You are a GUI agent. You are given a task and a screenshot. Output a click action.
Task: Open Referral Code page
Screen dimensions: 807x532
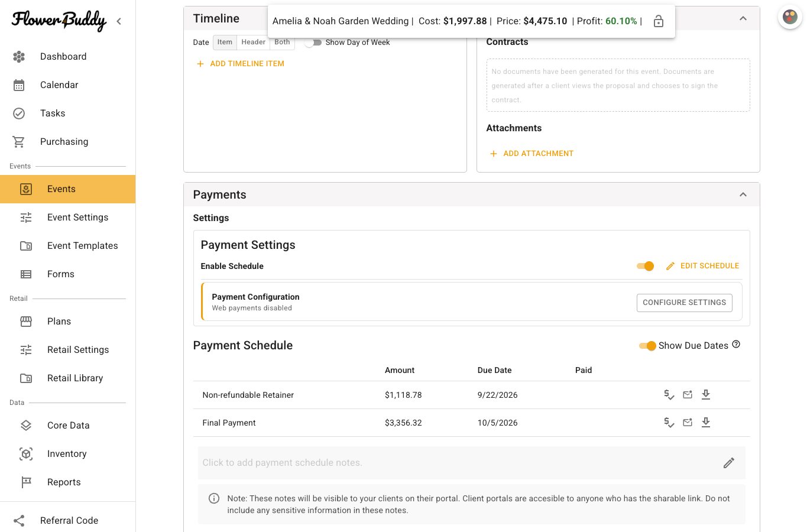click(68, 520)
